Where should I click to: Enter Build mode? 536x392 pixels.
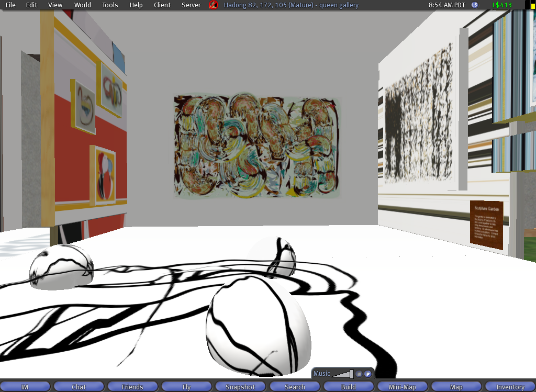pos(348,387)
